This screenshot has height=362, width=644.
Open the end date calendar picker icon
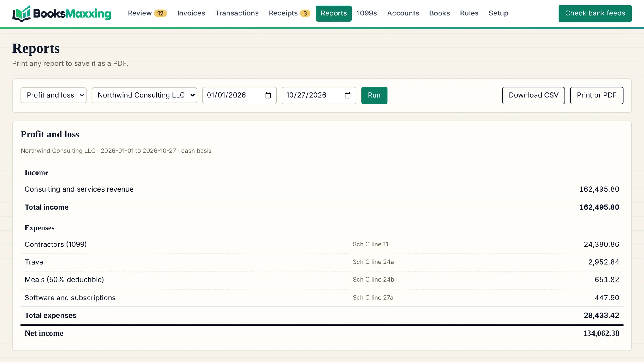click(x=347, y=95)
